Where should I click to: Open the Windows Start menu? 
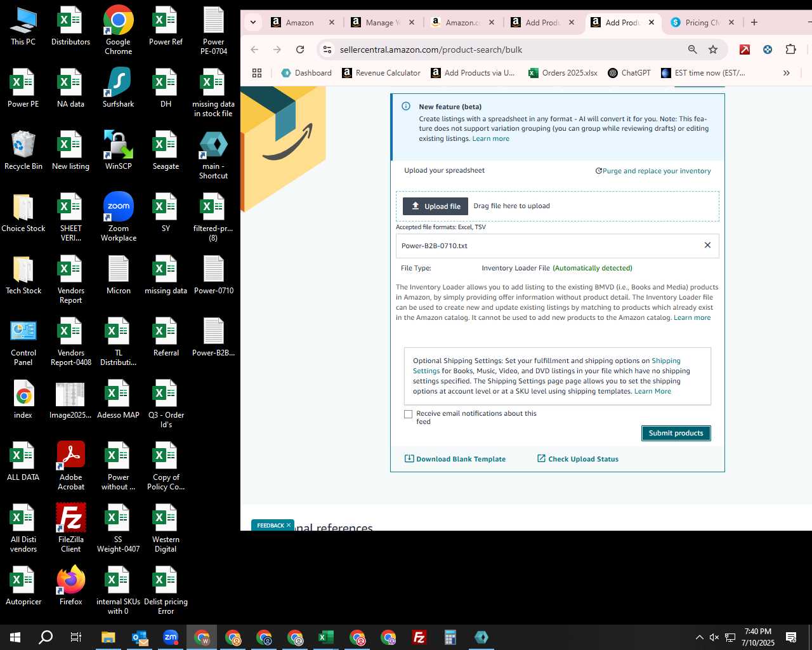point(15,637)
